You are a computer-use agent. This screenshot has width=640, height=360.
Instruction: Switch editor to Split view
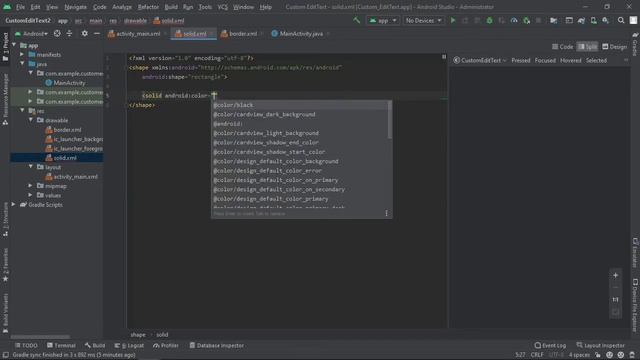pos(587,47)
